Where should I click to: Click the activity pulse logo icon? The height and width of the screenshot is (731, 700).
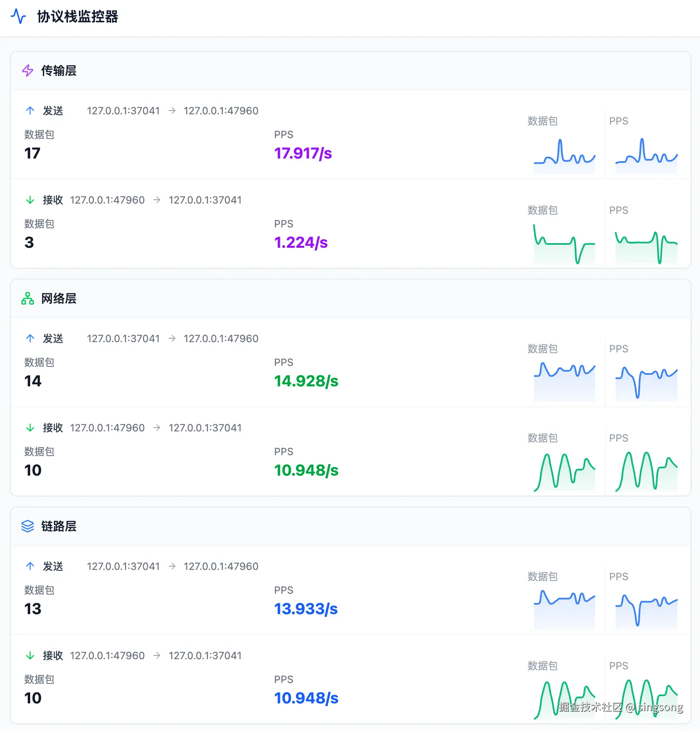coord(18,17)
